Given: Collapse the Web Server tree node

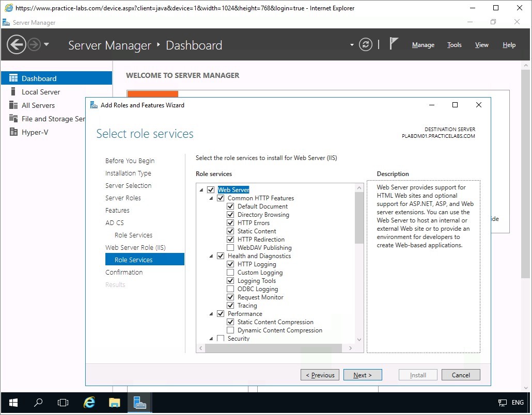Looking at the screenshot, I should [x=201, y=190].
